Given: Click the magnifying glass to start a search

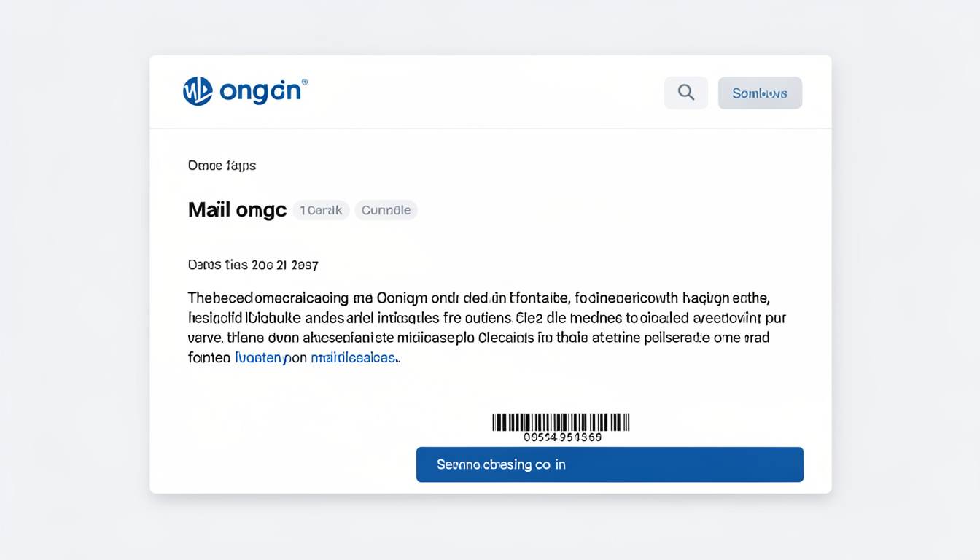Looking at the screenshot, I should [x=685, y=92].
